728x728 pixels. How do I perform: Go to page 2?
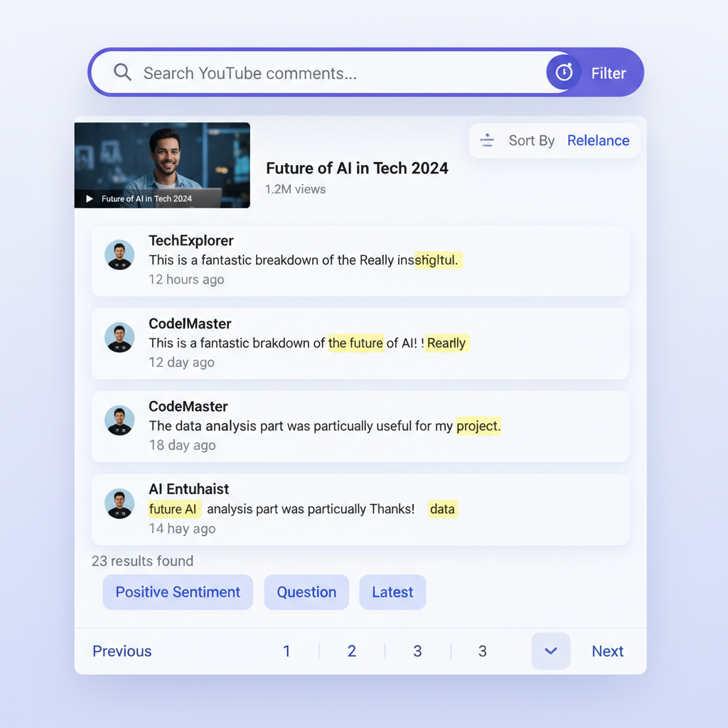coord(352,651)
